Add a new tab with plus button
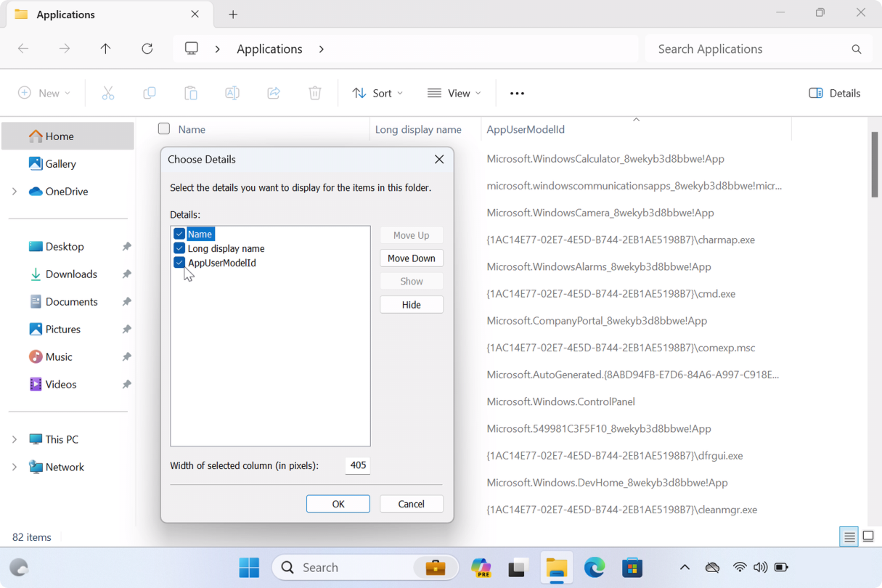 233,15
